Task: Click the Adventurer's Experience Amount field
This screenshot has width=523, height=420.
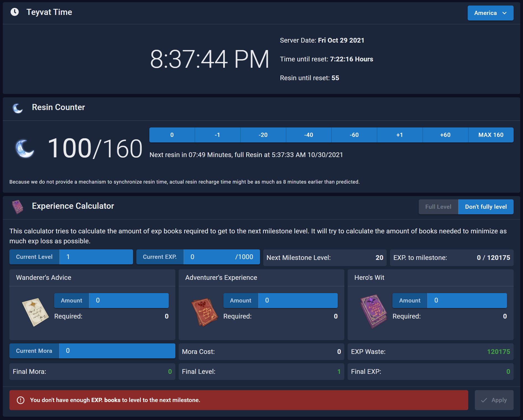Action: [298, 301]
